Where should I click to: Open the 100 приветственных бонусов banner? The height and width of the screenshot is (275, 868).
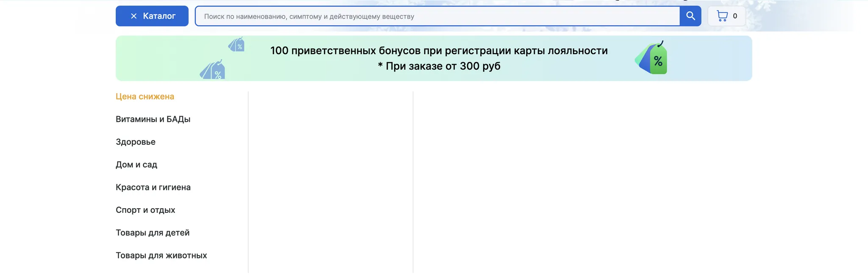(439, 51)
